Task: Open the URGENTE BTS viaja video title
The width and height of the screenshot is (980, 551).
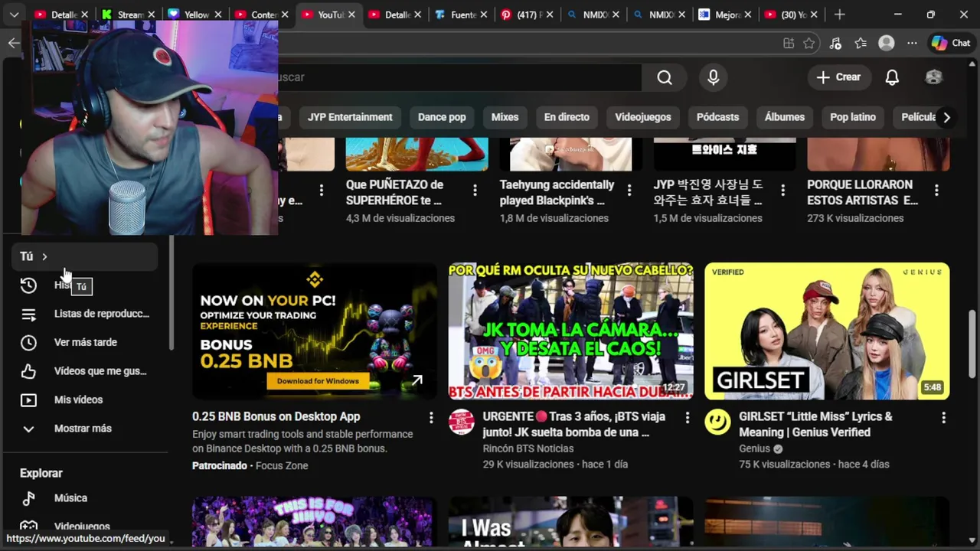Action: pos(573,425)
